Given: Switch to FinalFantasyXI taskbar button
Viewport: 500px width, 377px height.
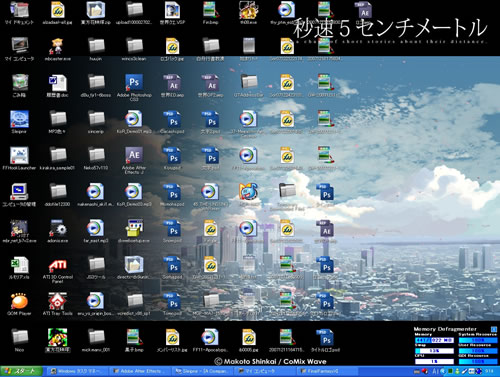Looking at the screenshot, I should tap(328, 371).
